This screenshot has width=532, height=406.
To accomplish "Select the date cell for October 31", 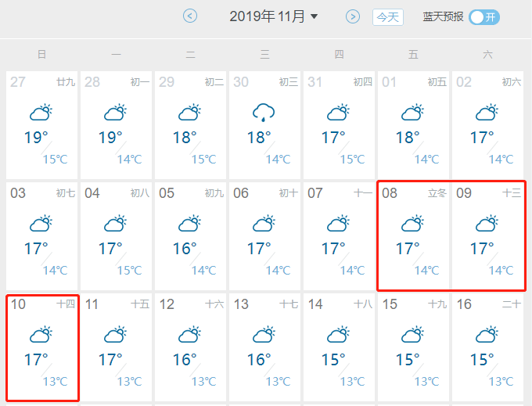I will click(339, 125).
